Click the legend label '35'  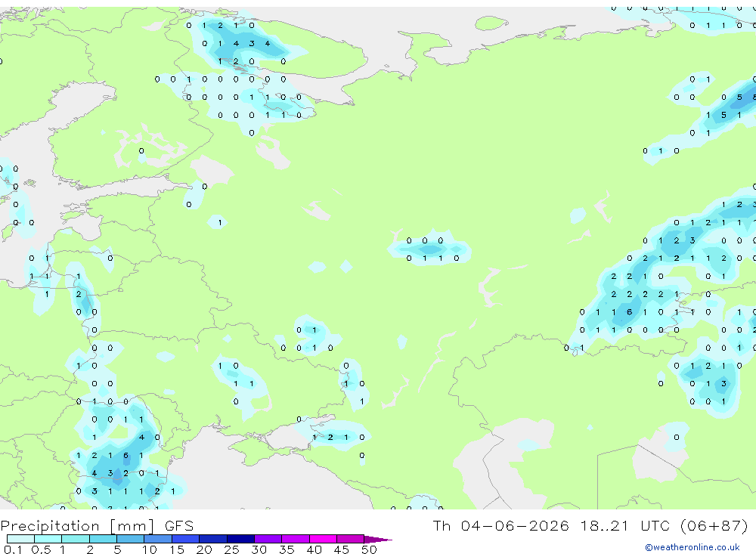click(x=287, y=549)
